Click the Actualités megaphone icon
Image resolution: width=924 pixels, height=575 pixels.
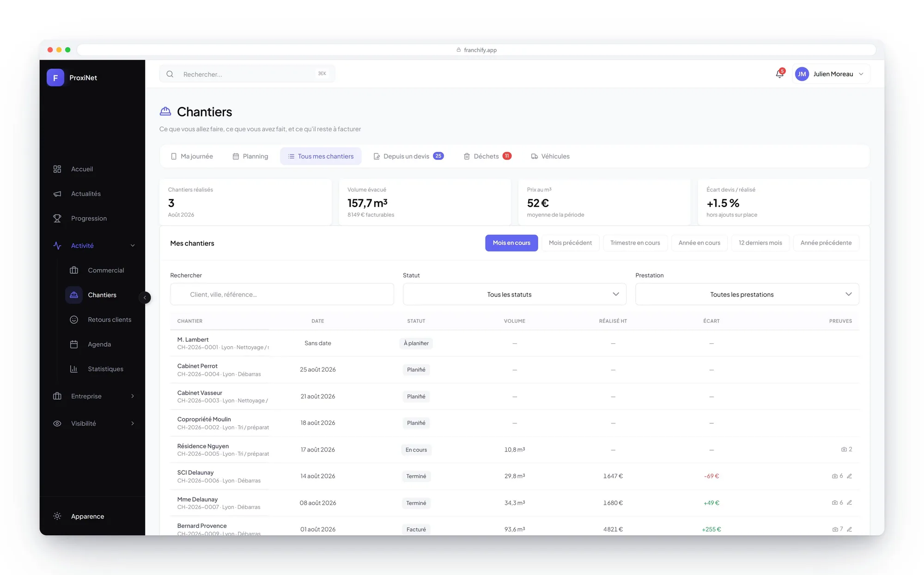point(57,194)
